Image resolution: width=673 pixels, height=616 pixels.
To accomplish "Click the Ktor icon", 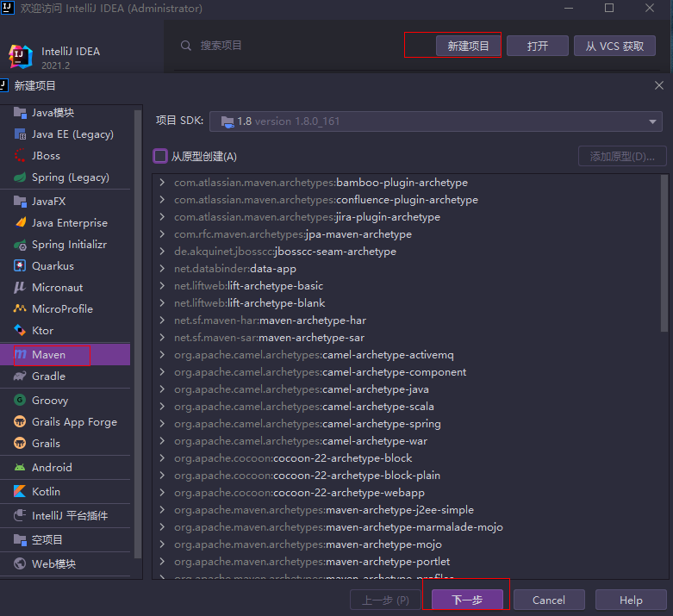I will click(x=20, y=330).
